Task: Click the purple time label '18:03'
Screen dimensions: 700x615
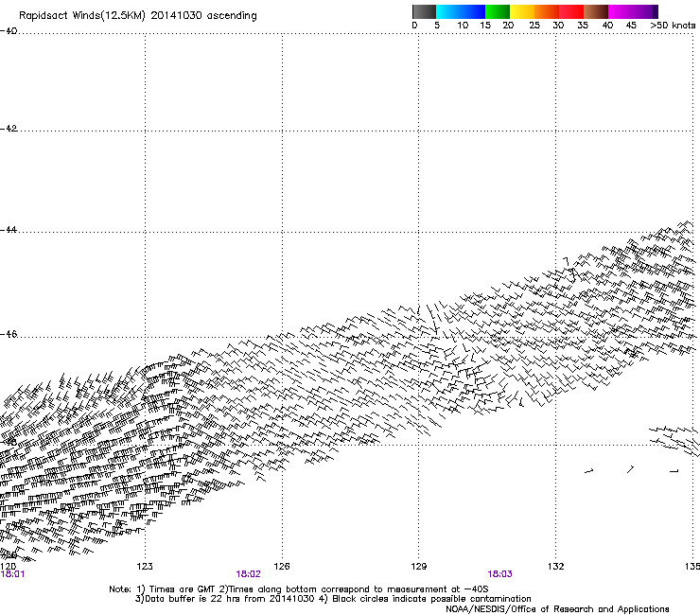Action: click(500, 574)
